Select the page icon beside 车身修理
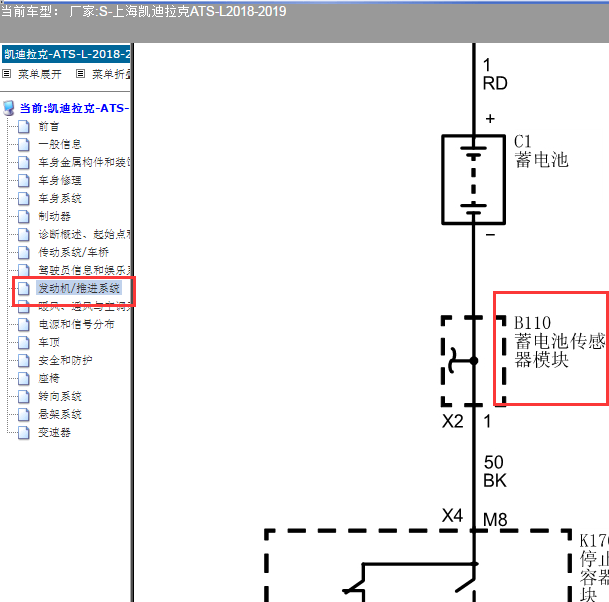This screenshot has width=609, height=602. point(24,180)
